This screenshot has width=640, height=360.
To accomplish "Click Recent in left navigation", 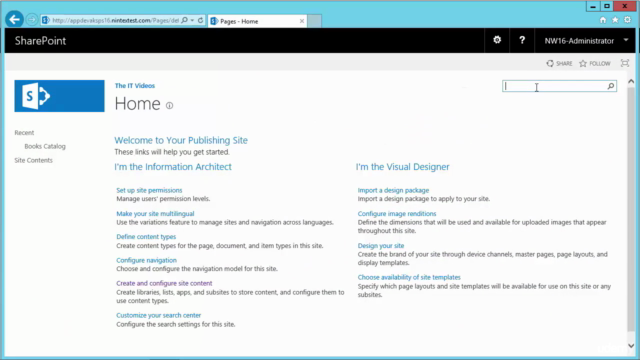I will point(24,133).
